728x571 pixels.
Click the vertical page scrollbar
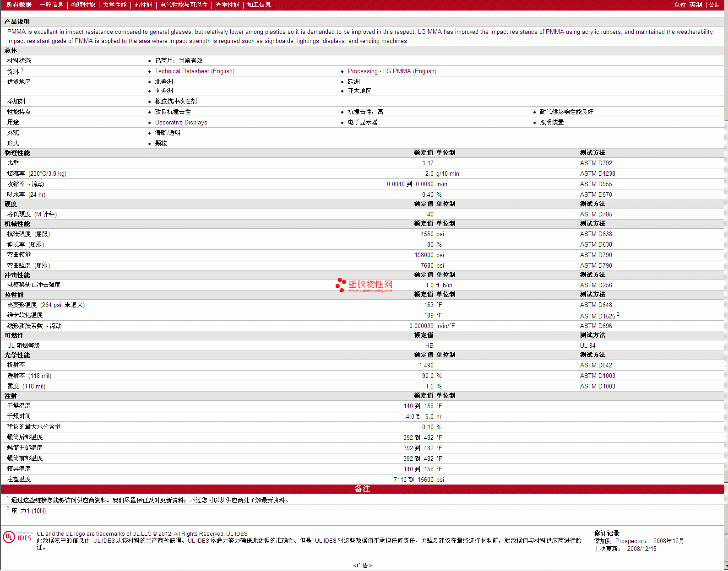[726, 285]
